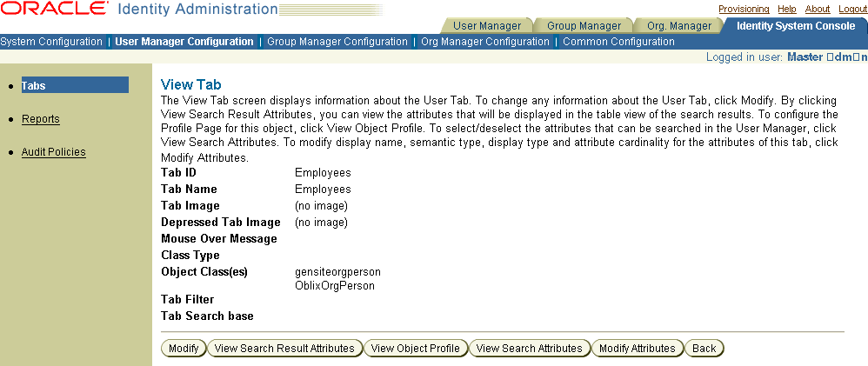
Task: Click View Search Result Attributes button
Action: pyautogui.click(x=284, y=349)
